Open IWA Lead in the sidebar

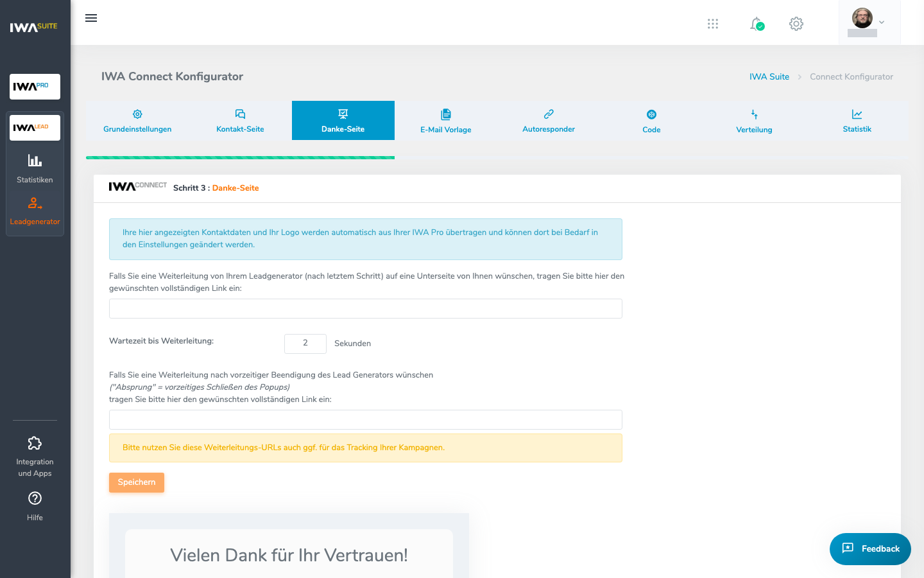(35, 128)
